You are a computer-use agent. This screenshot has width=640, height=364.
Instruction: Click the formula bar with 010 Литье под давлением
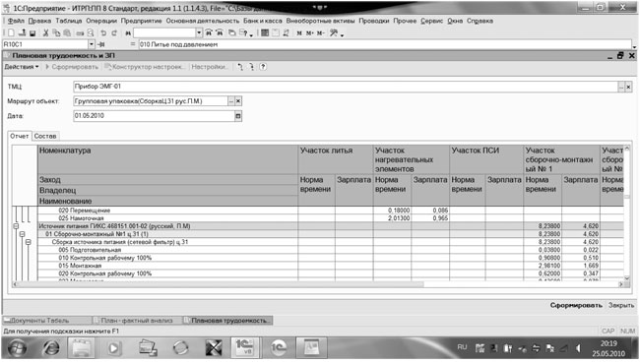385,44
